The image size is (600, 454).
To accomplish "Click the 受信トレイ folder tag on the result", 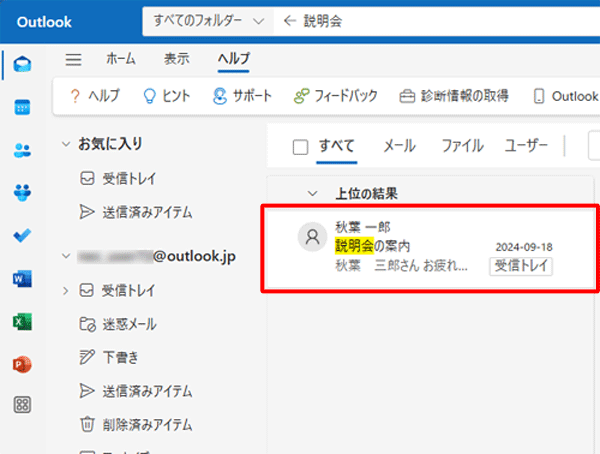I will [x=521, y=266].
